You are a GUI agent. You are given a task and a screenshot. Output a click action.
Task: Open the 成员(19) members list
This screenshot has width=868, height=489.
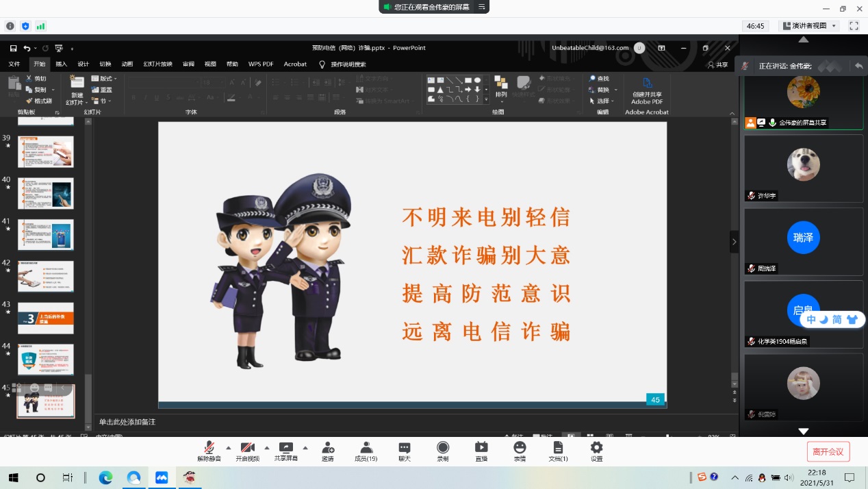pyautogui.click(x=366, y=451)
